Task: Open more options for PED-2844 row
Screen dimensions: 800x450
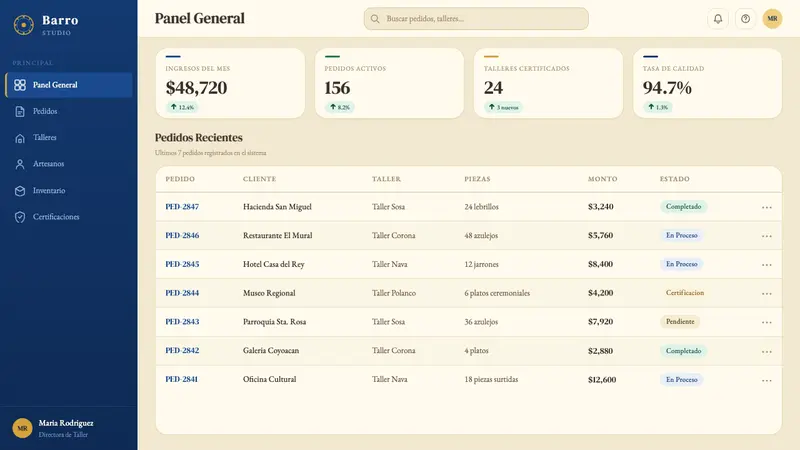Action: point(766,293)
